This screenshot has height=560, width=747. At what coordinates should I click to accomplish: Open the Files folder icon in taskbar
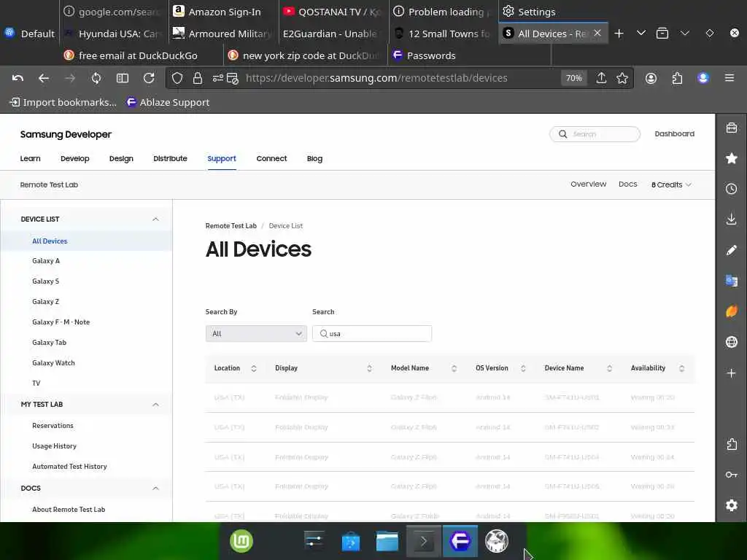(x=387, y=541)
